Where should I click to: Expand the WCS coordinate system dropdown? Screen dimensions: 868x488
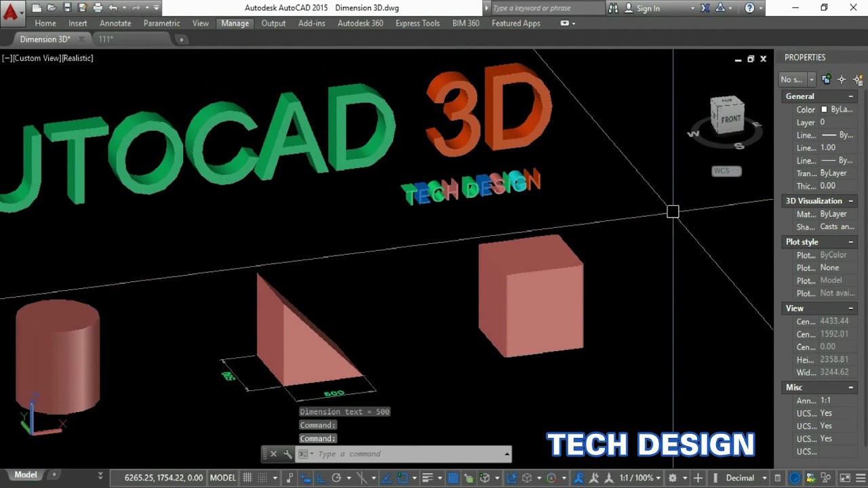pos(726,171)
